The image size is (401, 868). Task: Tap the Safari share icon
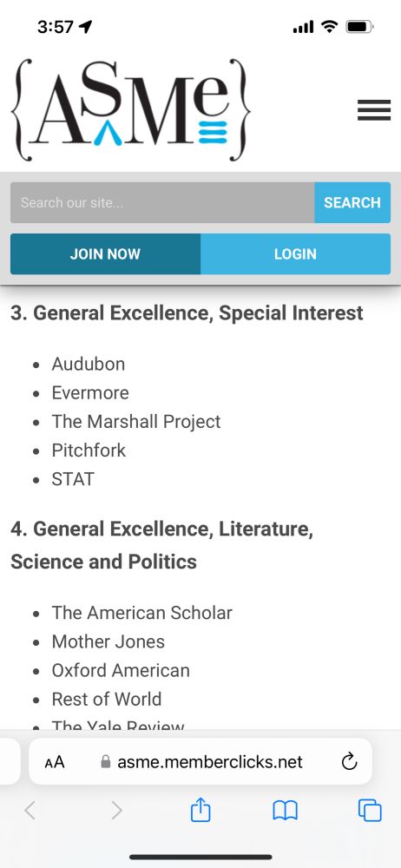pos(200,811)
